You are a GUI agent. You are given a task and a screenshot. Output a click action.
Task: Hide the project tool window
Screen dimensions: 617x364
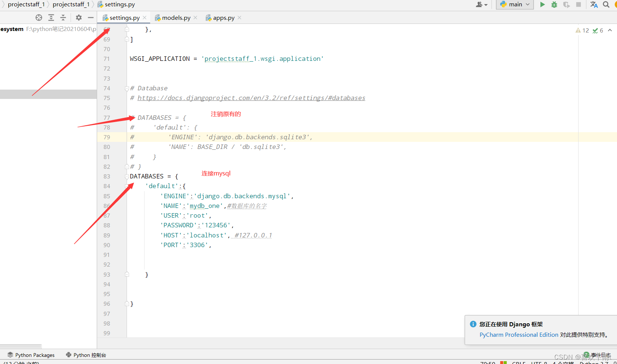(x=90, y=18)
